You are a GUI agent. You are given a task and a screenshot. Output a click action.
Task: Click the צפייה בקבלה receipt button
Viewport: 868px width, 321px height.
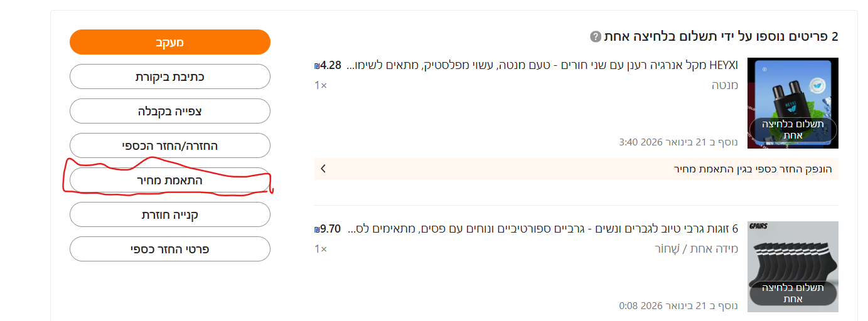(x=169, y=111)
